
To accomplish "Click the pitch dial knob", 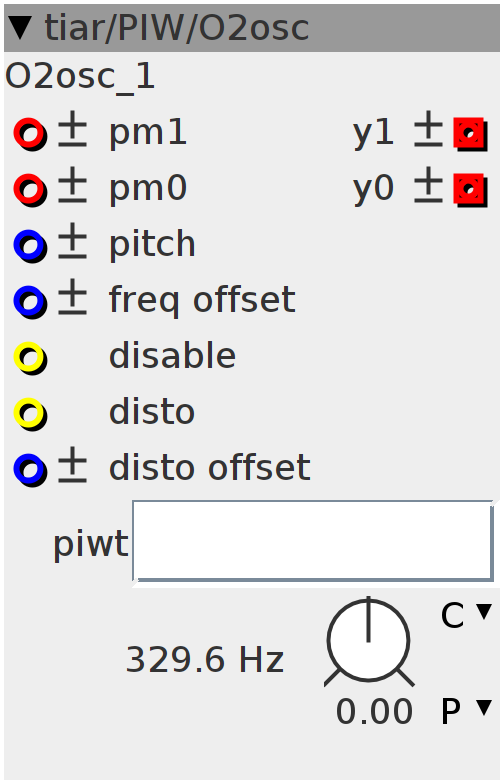I will [x=369, y=642].
